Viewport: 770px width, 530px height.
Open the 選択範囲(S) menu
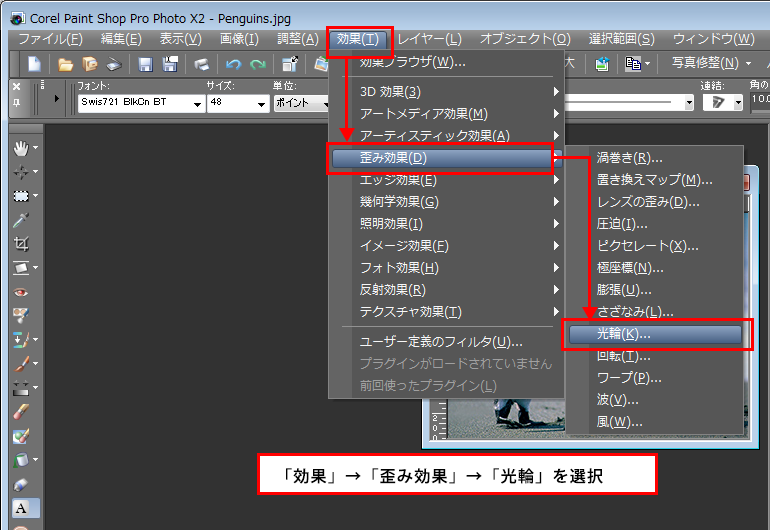(x=622, y=39)
